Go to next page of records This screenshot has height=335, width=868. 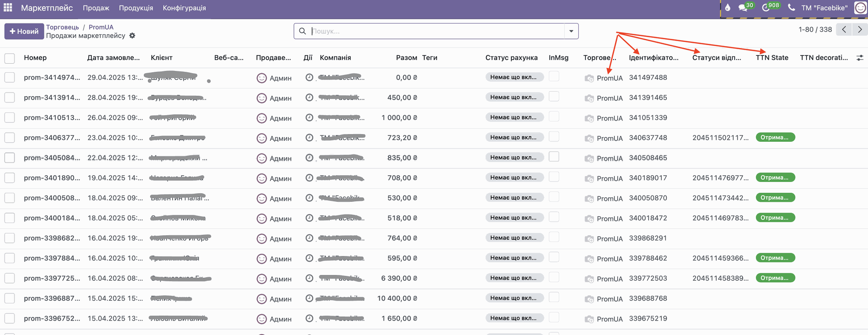(860, 29)
